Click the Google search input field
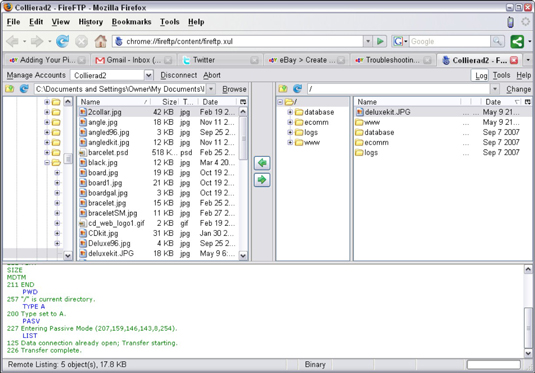 pos(450,41)
